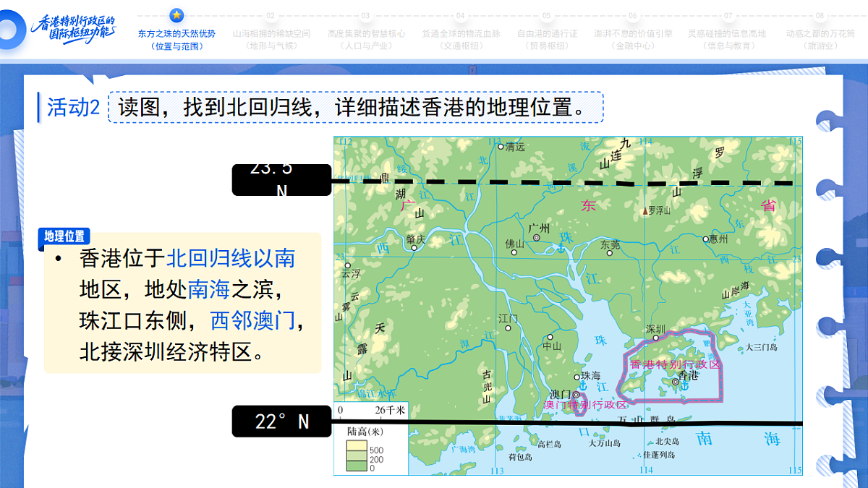Click the 中山 city label on the map
This screenshot has height=488, width=868.
[552, 346]
